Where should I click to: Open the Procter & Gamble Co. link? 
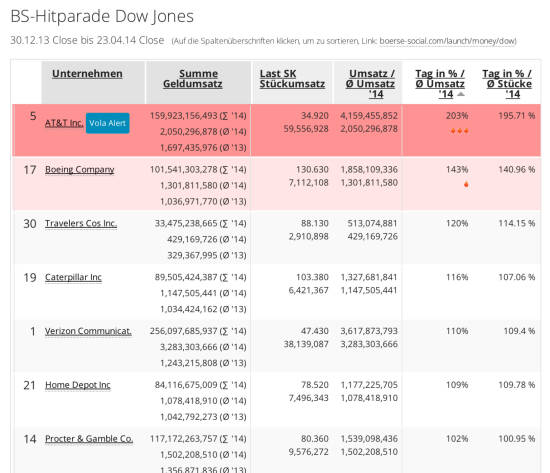click(x=89, y=439)
